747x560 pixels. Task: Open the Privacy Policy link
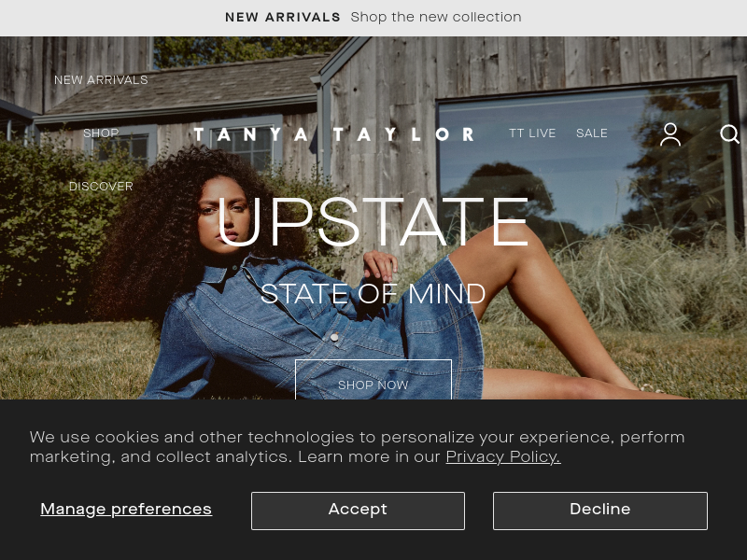(x=503, y=456)
